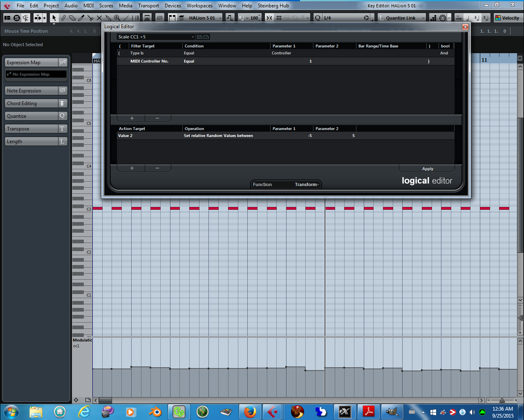Viewport: 524px width, 420px height.
Task: Open the Devices menu
Action: click(173, 6)
